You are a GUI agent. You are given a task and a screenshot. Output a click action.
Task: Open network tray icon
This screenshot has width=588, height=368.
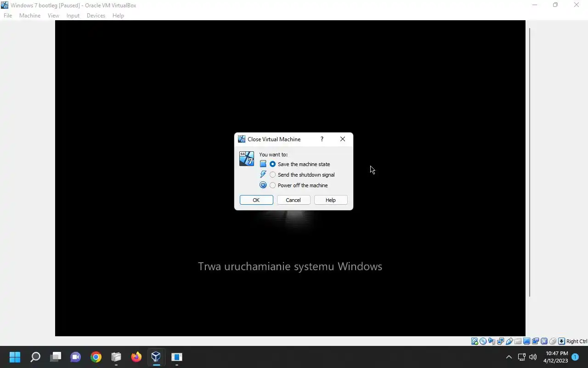521,357
